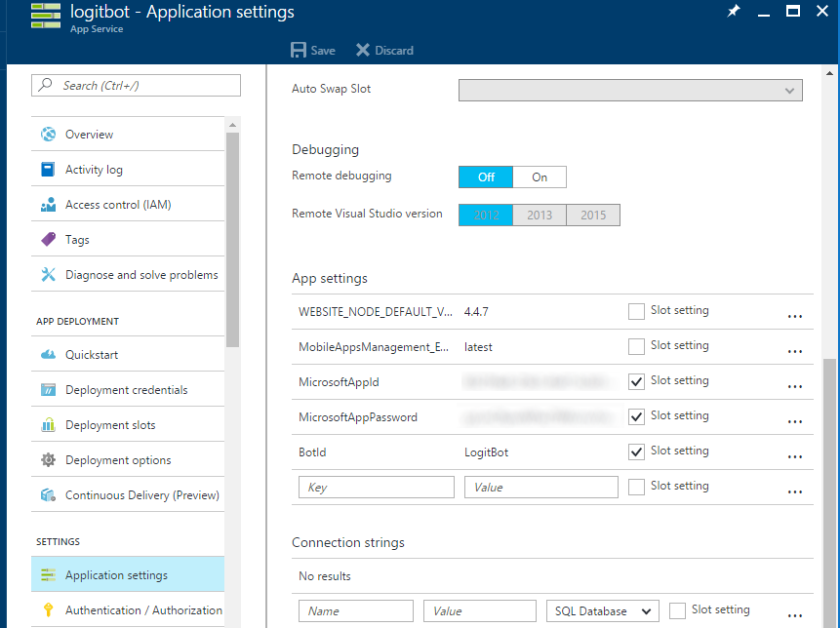This screenshot has height=628, width=840.
Task: Open more options for MicrosoftAppPassword row
Action: [795, 422]
